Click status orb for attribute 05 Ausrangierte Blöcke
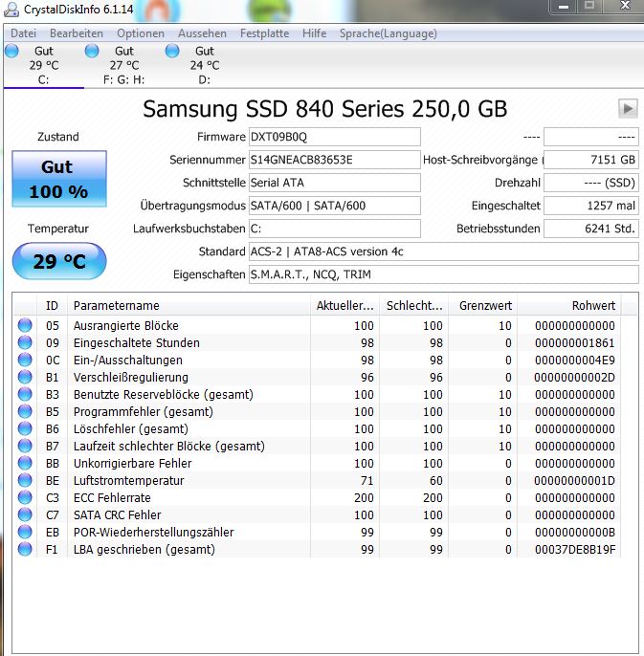 point(25,325)
